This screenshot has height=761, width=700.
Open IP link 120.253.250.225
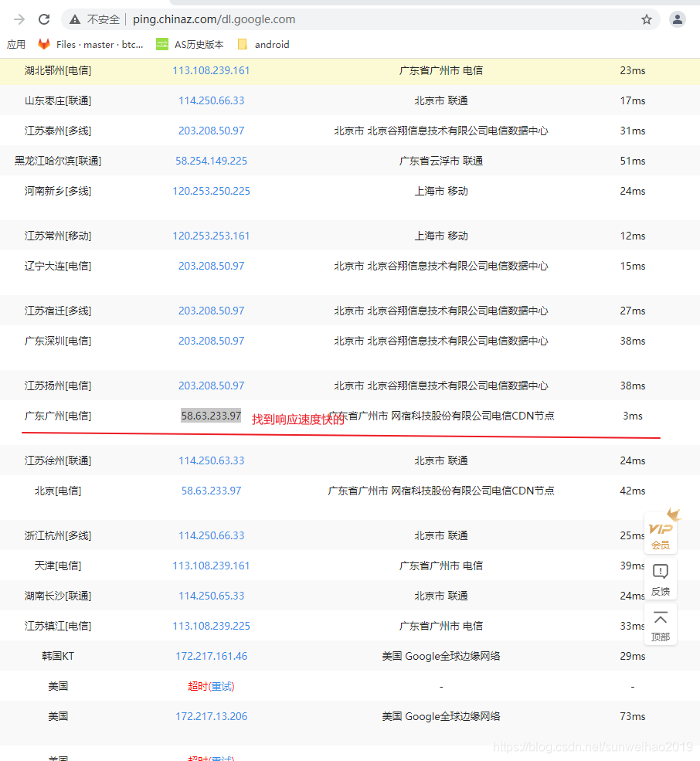(x=211, y=192)
